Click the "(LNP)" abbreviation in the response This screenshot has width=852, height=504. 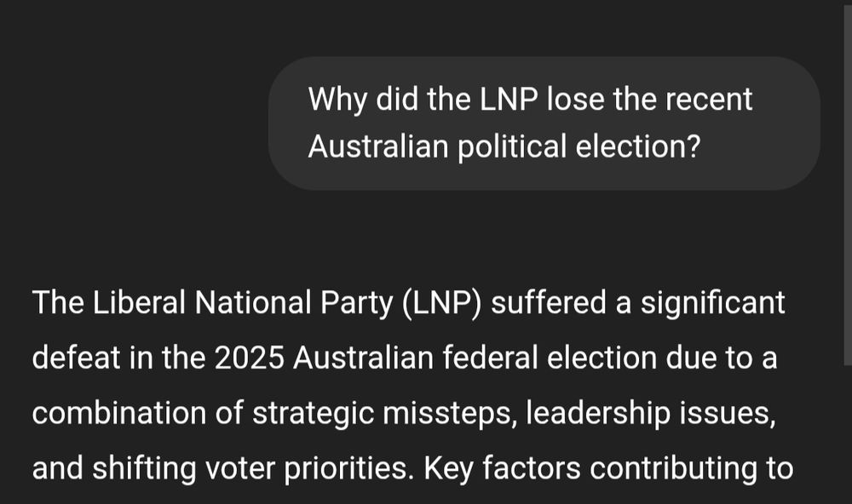click(x=441, y=303)
